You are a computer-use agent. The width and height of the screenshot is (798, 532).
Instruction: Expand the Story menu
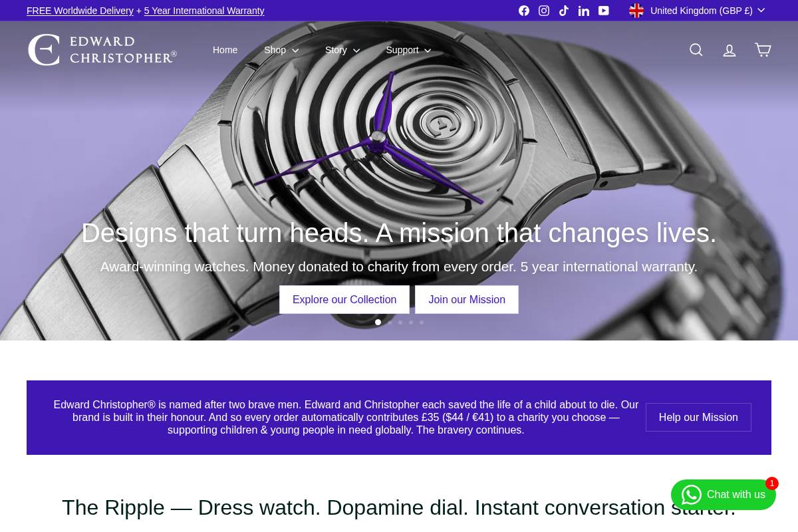pyautogui.click(x=342, y=50)
